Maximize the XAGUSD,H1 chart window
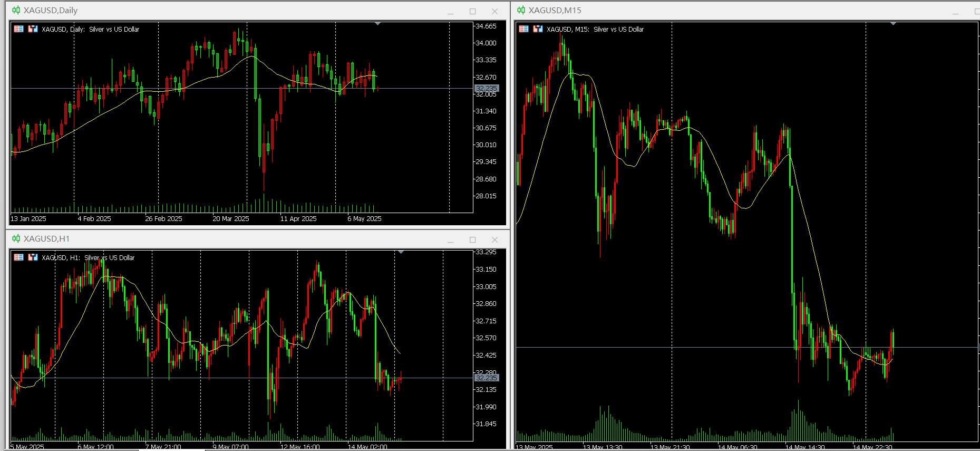The image size is (980, 451). [472, 239]
